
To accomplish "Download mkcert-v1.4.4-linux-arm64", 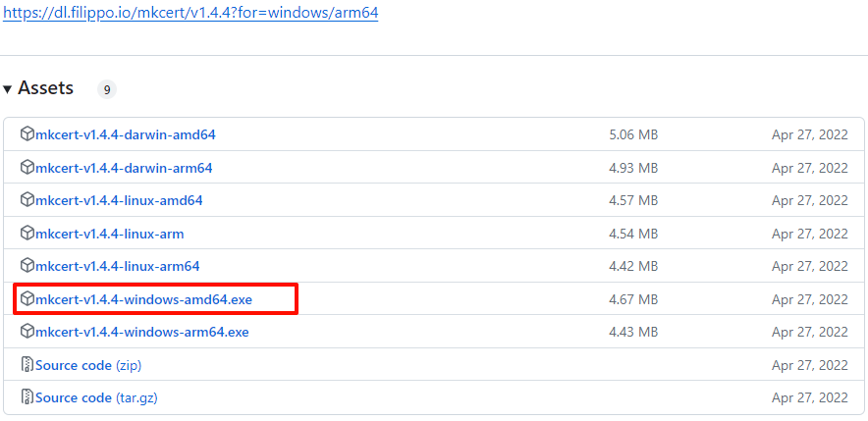I will (x=118, y=266).
